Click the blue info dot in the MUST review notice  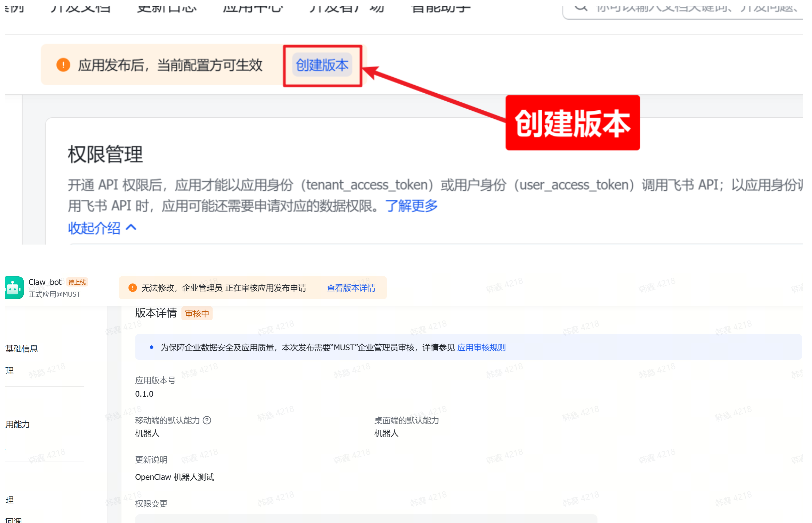[151, 347]
